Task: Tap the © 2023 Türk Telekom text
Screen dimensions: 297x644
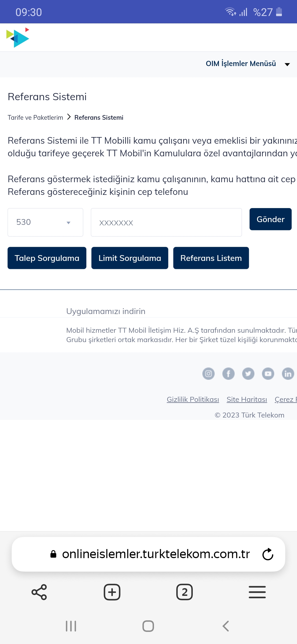Action: click(x=249, y=415)
